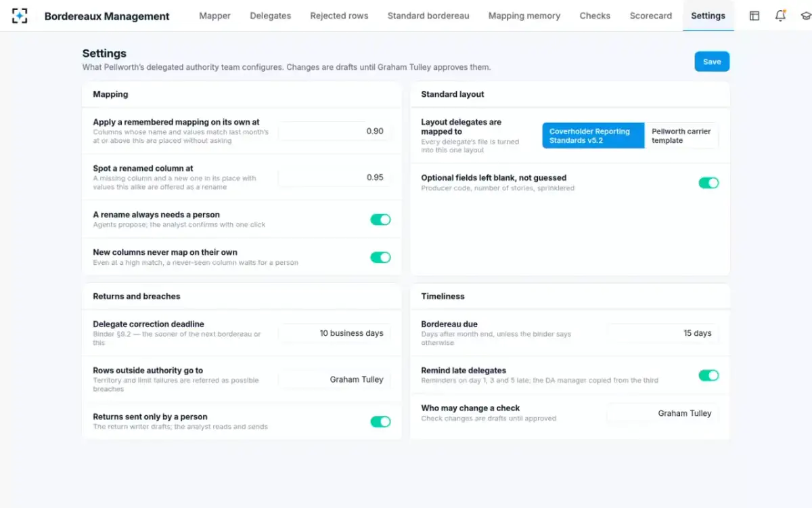812x508 pixels.
Task: Choose the Pellworth carrier template layout option
Action: [681, 136]
